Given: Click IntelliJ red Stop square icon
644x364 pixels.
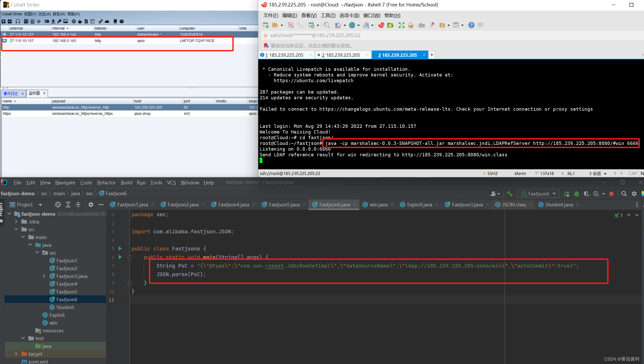Looking at the screenshot, I should coord(611,194).
